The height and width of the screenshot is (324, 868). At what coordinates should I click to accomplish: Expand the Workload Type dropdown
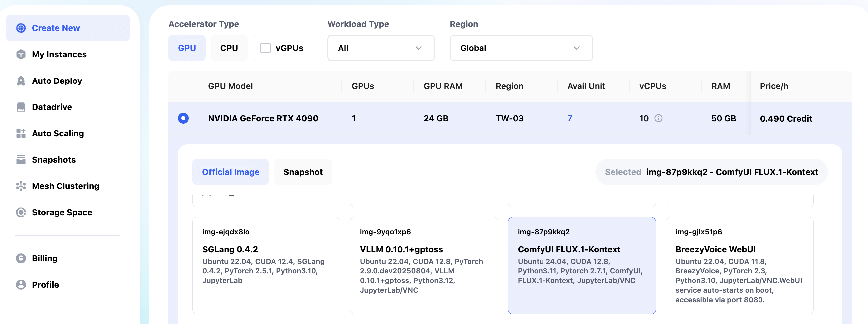(381, 48)
